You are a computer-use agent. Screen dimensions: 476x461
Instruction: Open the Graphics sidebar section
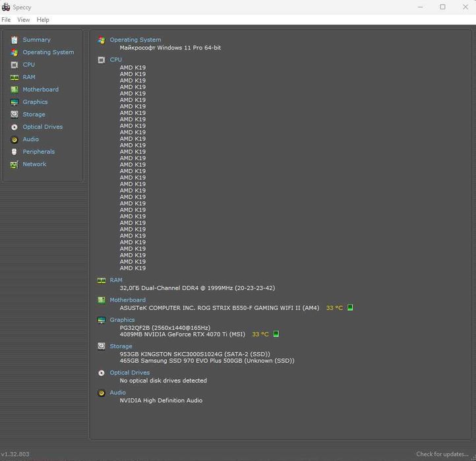click(35, 102)
